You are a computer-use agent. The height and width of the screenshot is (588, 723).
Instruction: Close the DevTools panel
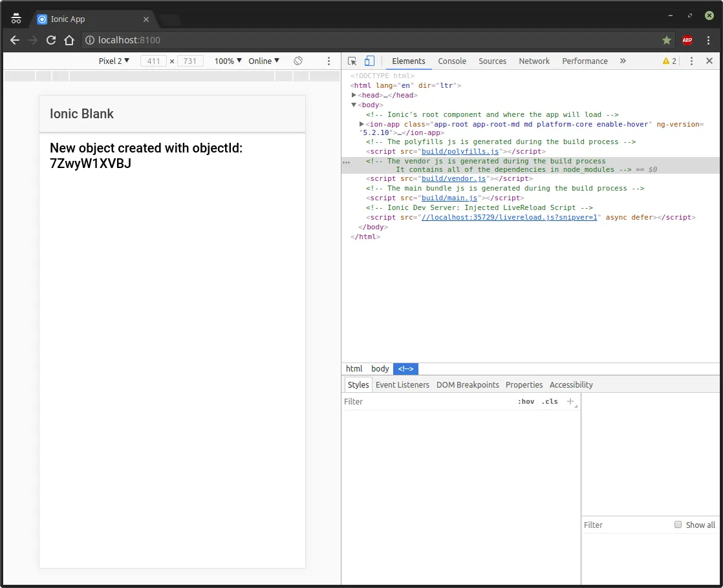(x=709, y=61)
